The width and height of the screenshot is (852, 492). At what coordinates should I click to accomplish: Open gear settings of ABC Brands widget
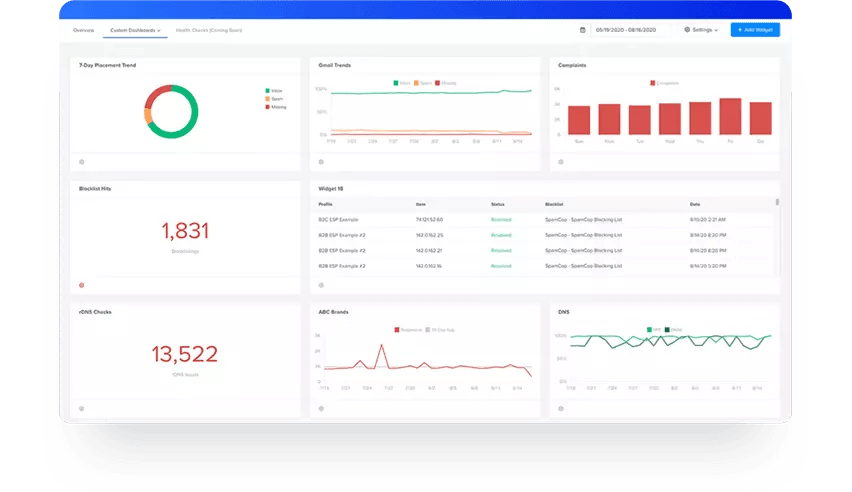click(x=321, y=409)
